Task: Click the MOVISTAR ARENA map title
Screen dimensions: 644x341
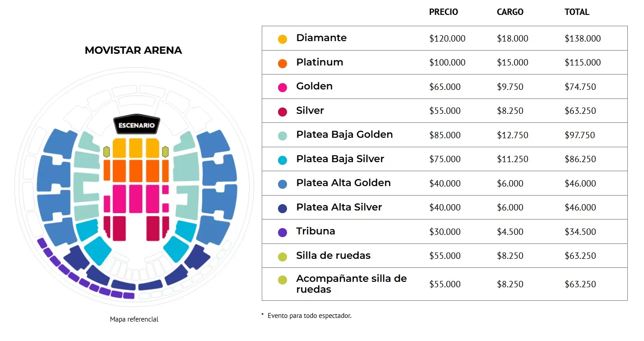Action: pos(133,50)
